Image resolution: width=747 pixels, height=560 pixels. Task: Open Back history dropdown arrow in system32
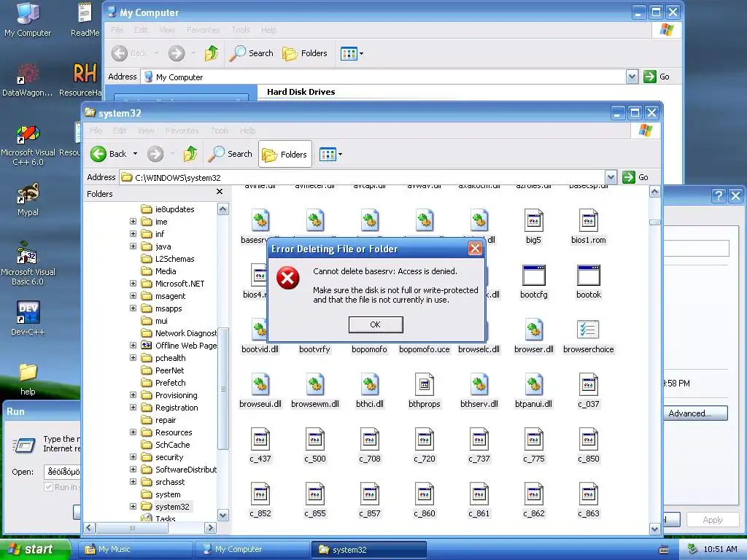point(135,154)
